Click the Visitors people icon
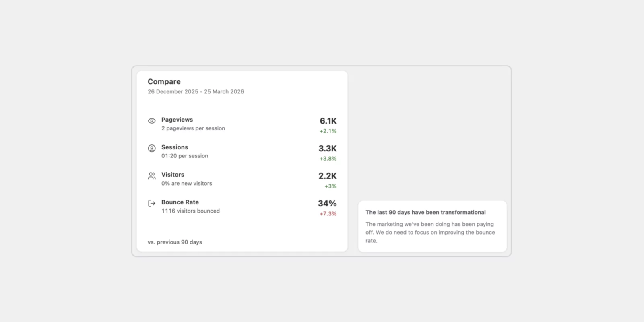This screenshot has width=644, height=322. point(152,176)
